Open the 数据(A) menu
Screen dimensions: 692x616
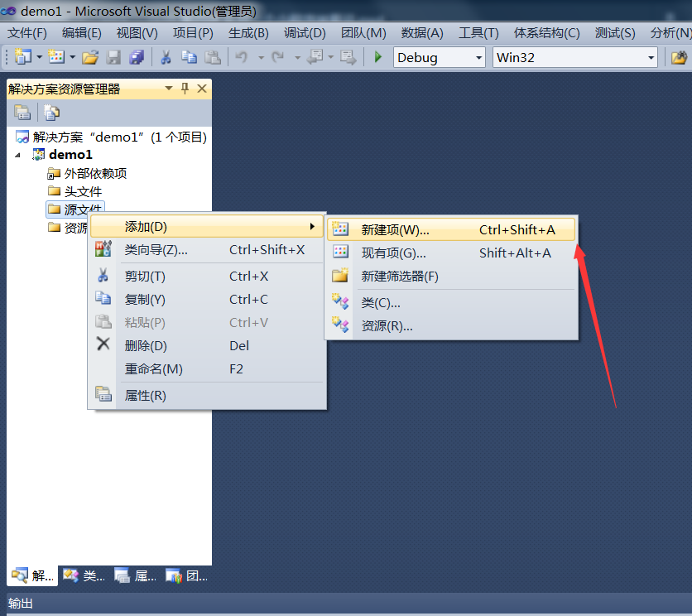(422, 33)
